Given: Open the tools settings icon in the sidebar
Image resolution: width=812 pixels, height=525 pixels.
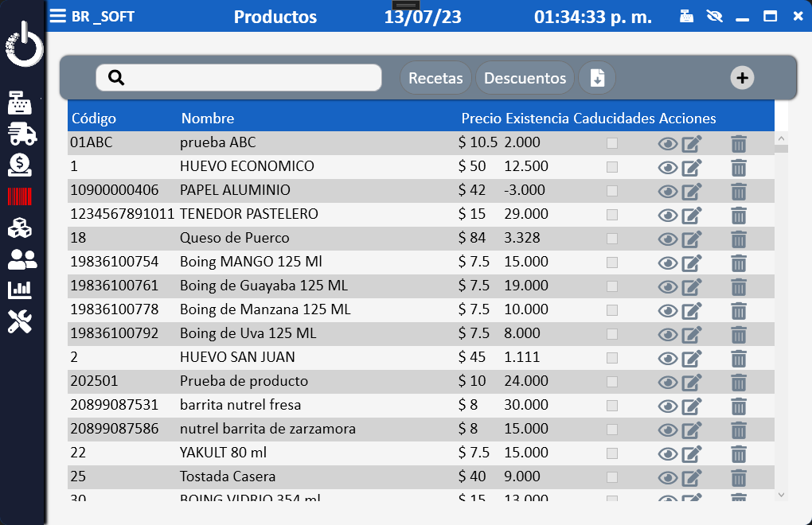Looking at the screenshot, I should click(x=21, y=321).
